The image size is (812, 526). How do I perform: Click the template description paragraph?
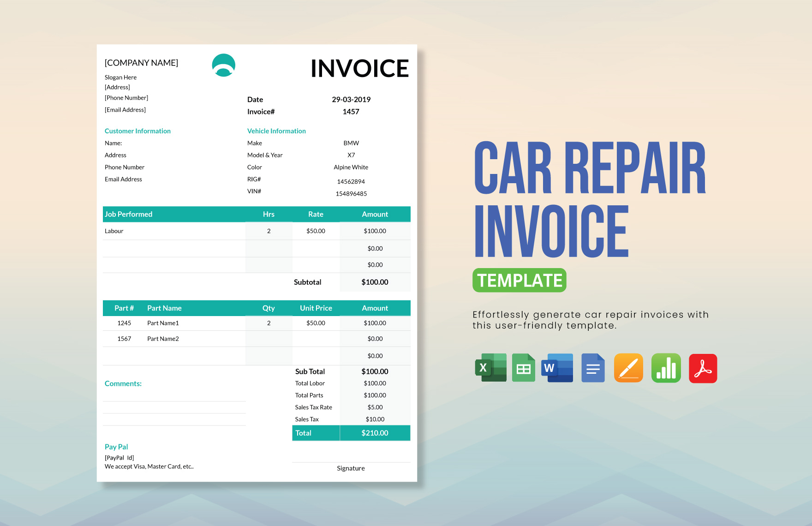pos(591,320)
